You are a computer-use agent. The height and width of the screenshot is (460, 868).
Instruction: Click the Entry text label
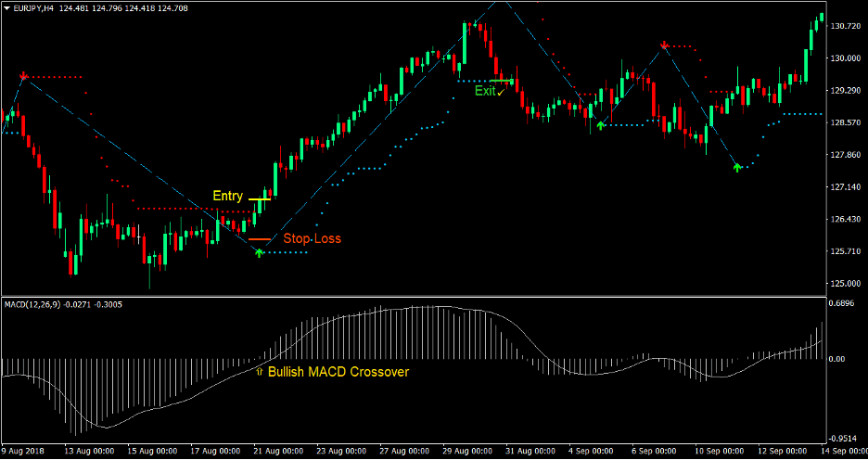tap(227, 196)
